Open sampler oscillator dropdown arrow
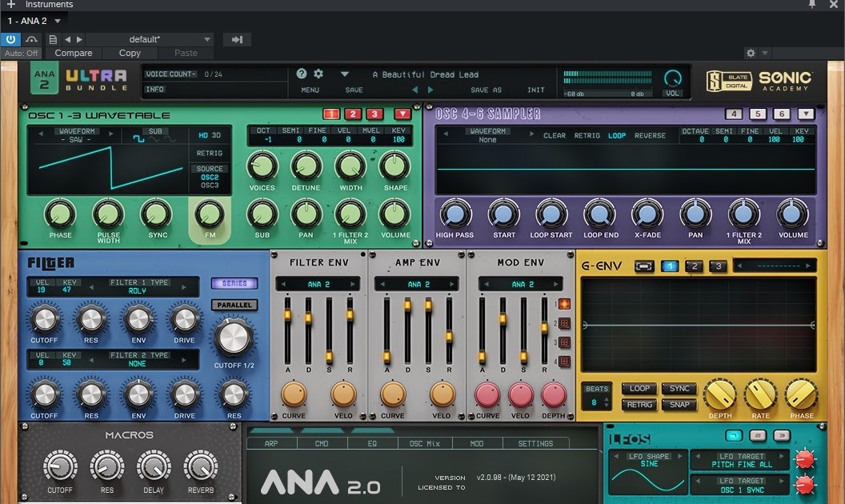Viewport: 845px width, 504px height. click(806, 114)
